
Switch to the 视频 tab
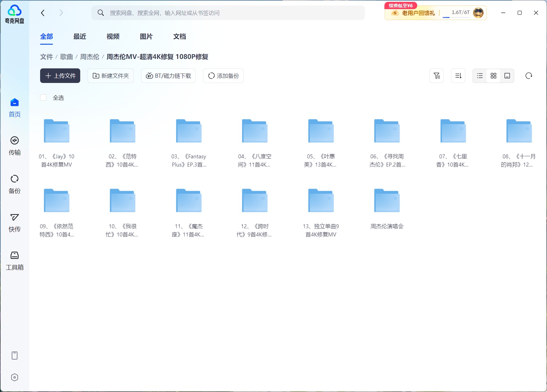[x=113, y=36]
